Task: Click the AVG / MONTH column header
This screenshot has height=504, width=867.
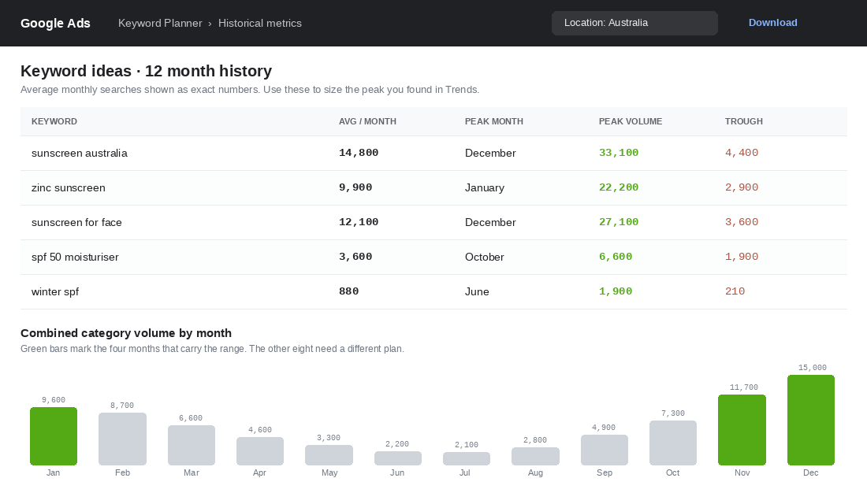Action: [367, 121]
